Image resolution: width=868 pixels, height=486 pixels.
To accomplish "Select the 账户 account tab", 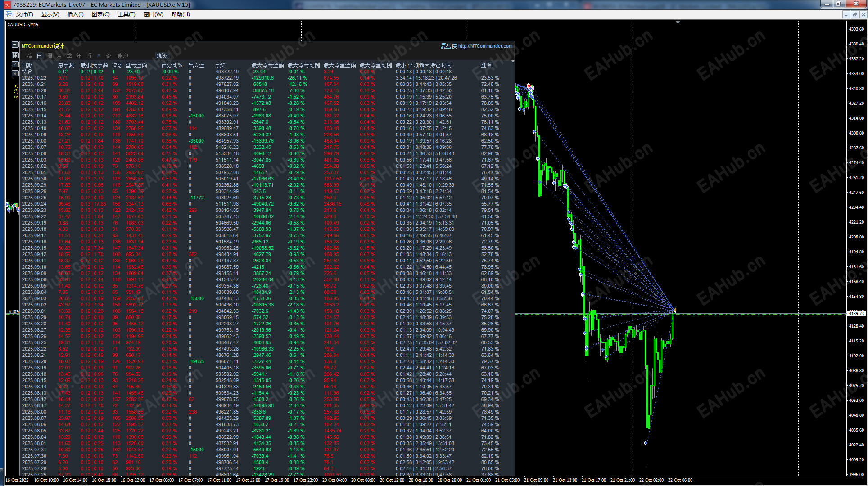I will point(122,56).
